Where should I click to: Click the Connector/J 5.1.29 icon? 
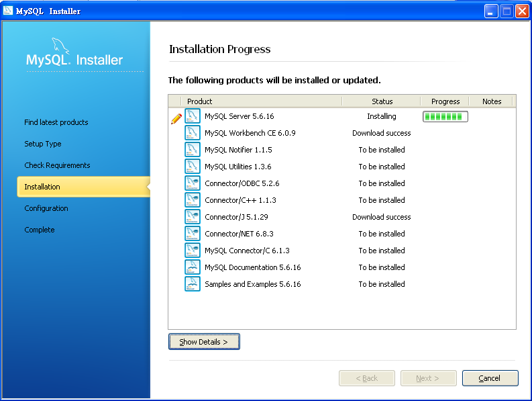coord(193,217)
